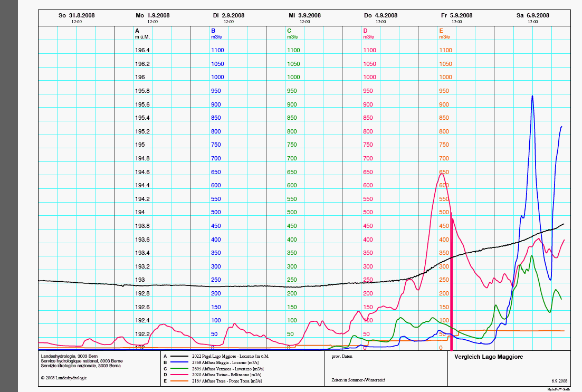Click the black 'A' axis header letter

click(x=137, y=31)
